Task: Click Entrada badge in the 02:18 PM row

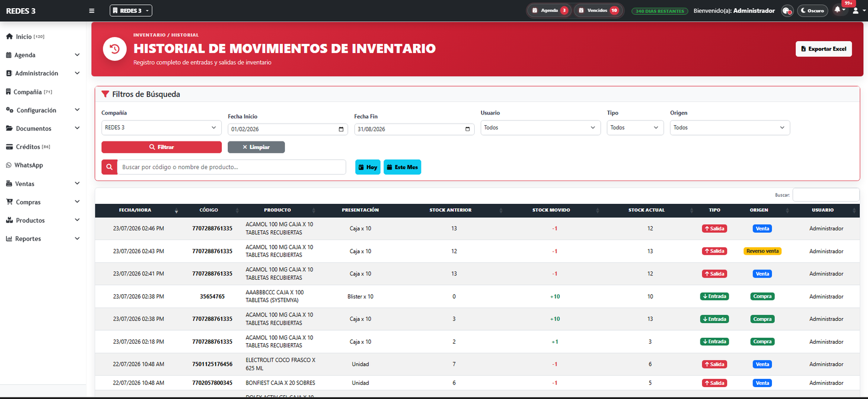Action: (x=714, y=342)
